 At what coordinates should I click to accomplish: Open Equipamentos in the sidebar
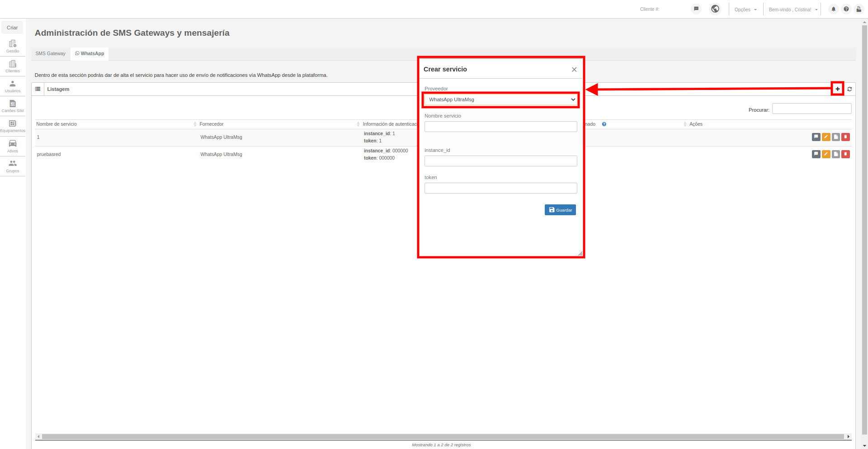pos(13,126)
